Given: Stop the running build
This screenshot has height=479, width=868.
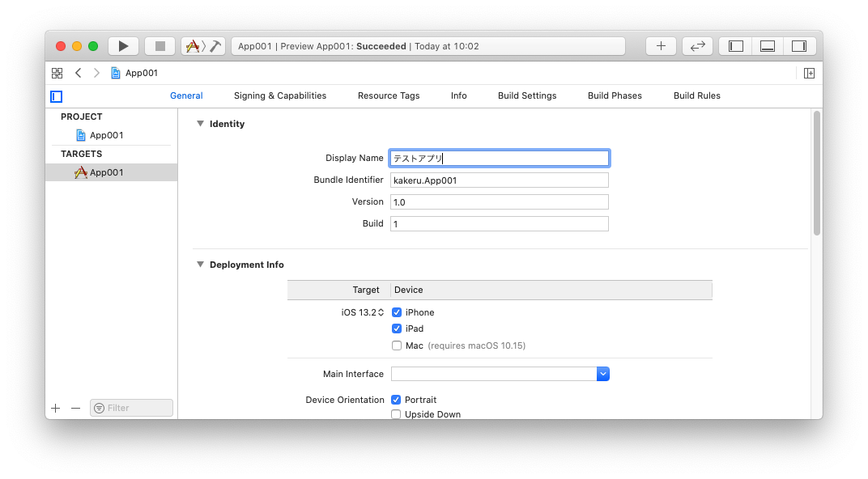Looking at the screenshot, I should pos(160,46).
